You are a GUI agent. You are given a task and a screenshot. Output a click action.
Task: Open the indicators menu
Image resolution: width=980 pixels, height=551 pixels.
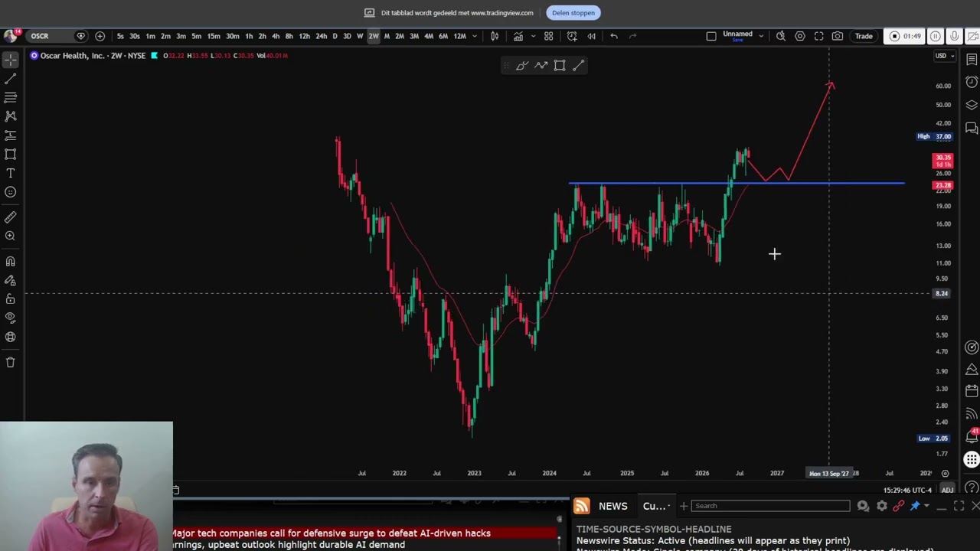click(x=518, y=36)
